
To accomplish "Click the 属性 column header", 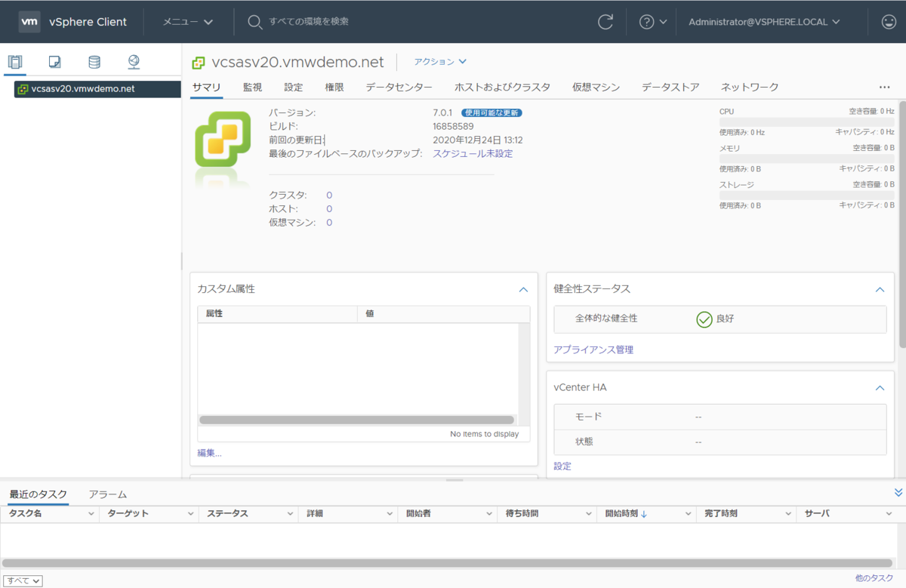I will 277,313.
